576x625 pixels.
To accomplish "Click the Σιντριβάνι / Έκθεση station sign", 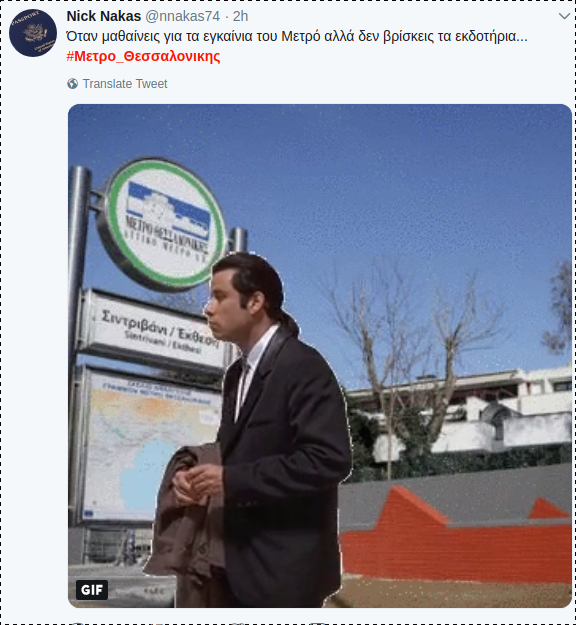I will pos(153,333).
